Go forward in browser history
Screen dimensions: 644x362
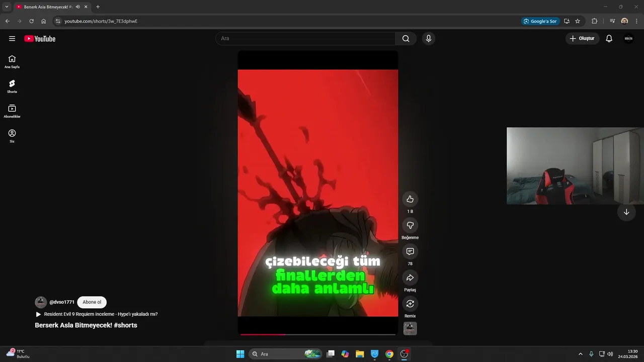(19, 21)
